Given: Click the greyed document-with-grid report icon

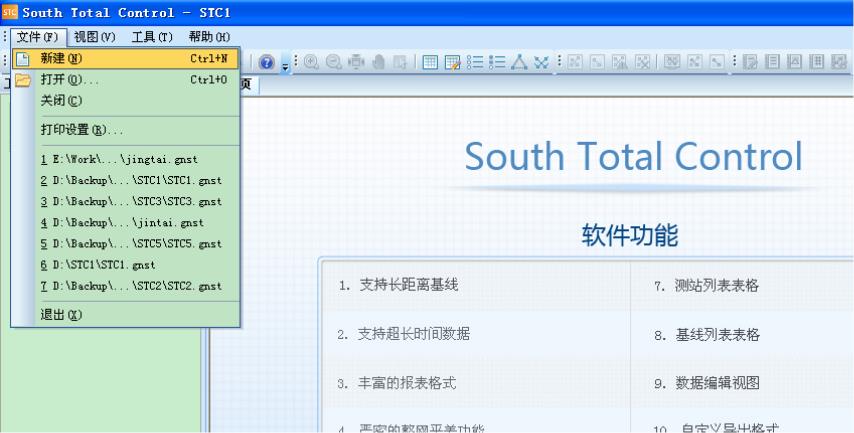Looking at the screenshot, I should (816, 62).
